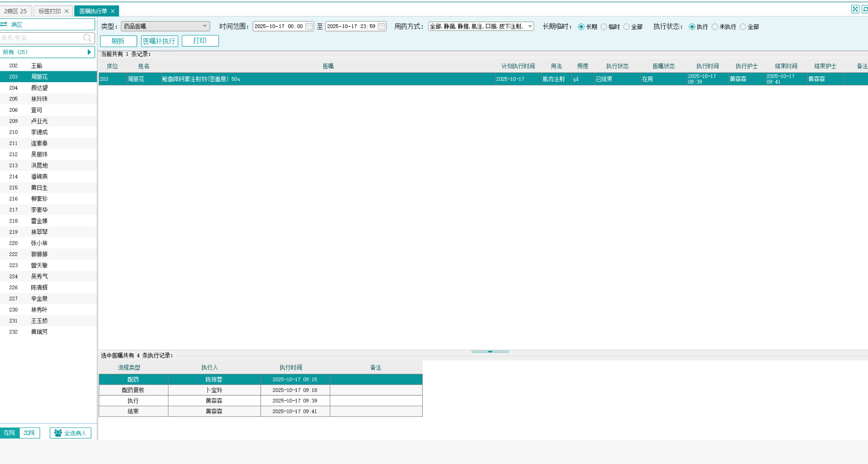868x464 pixels.
Task: Click the ward switch arrows icon
Action: 4,24
